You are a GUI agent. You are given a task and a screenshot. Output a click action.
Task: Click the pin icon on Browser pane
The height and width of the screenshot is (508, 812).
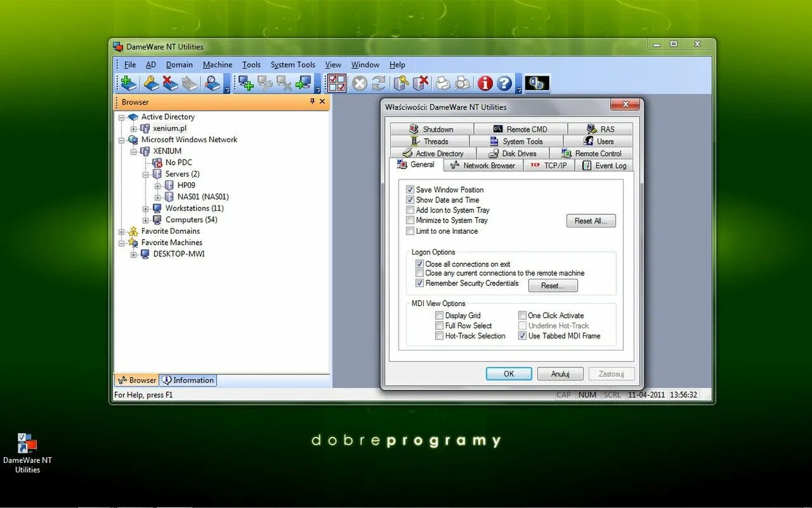click(x=312, y=102)
